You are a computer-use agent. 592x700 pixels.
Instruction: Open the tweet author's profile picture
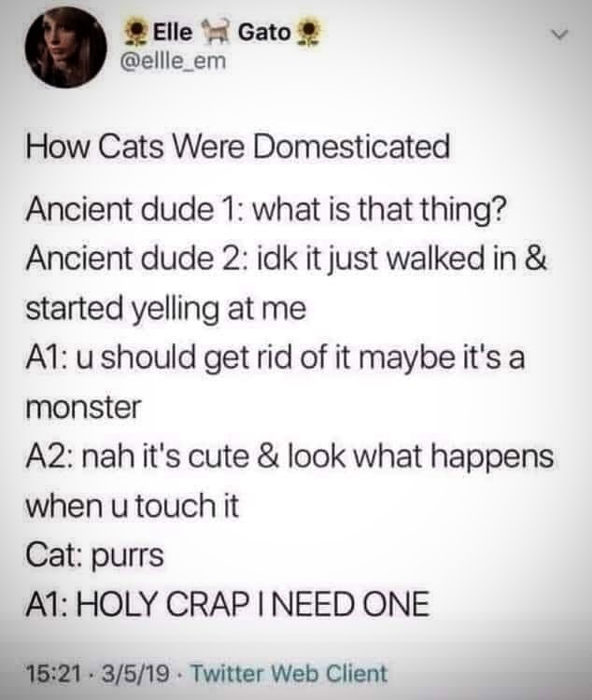coord(65,48)
